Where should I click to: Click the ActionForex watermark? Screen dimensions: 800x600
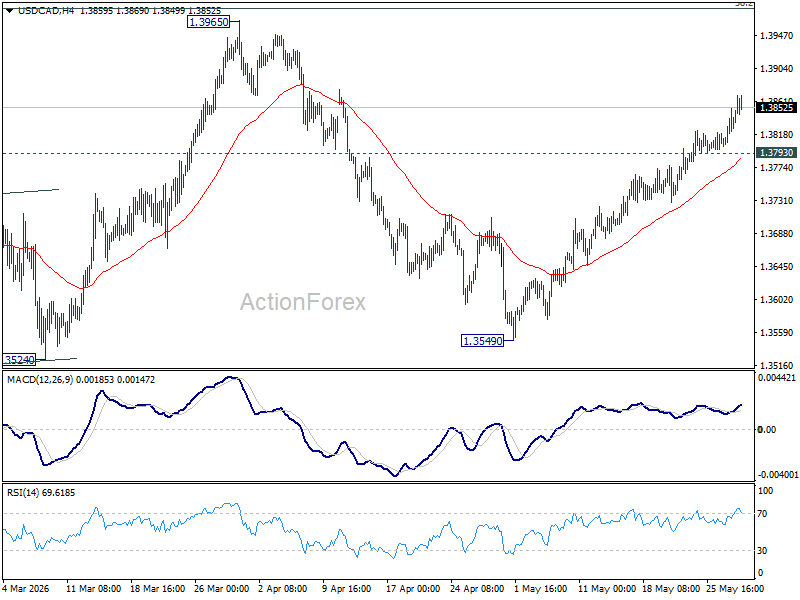pyautogui.click(x=303, y=302)
